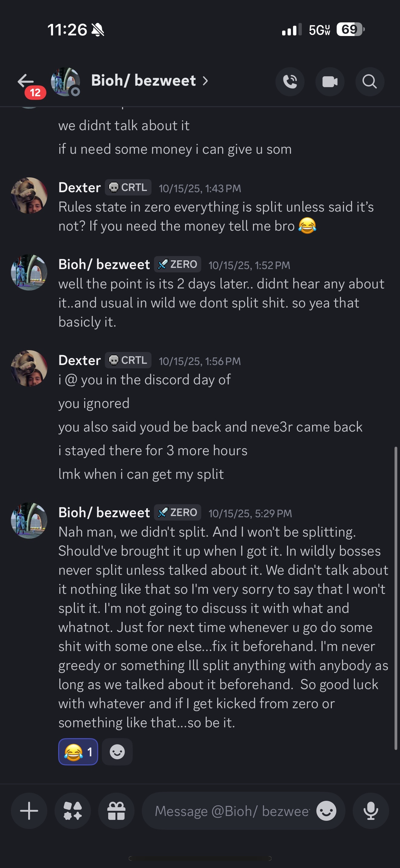400x868 pixels.
Task: Tap Dexter's dog avatar
Action: pyautogui.click(x=29, y=368)
